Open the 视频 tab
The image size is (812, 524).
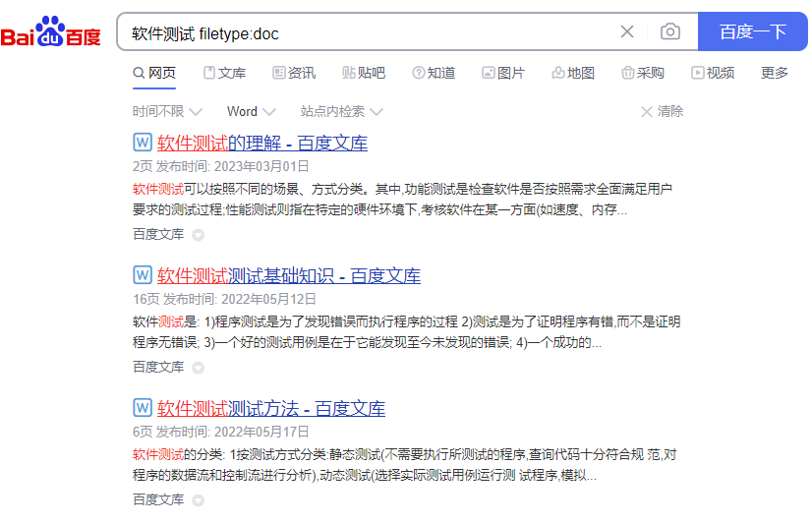click(713, 73)
